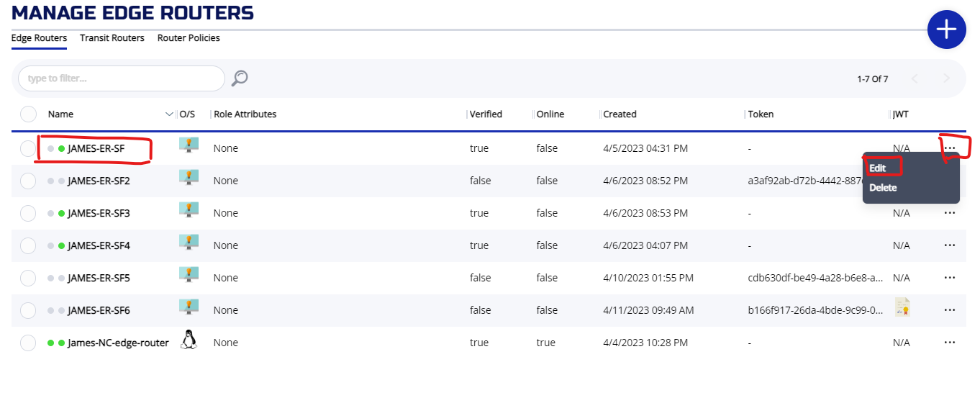Open the three-dot menu for James-NC-edge-router
The height and width of the screenshot is (398, 980).
[x=949, y=343]
